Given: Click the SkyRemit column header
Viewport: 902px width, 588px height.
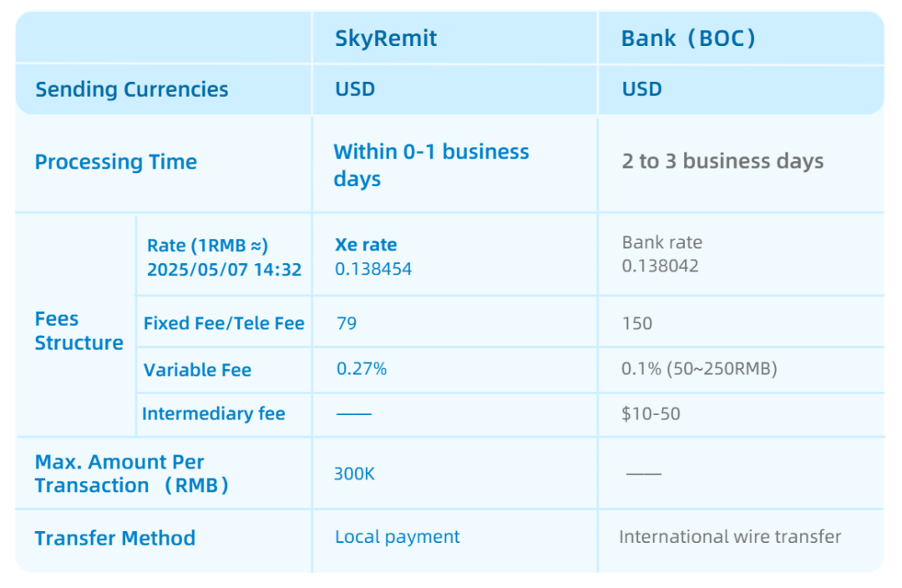Looking at the screenshot, I should pos(386,38).
